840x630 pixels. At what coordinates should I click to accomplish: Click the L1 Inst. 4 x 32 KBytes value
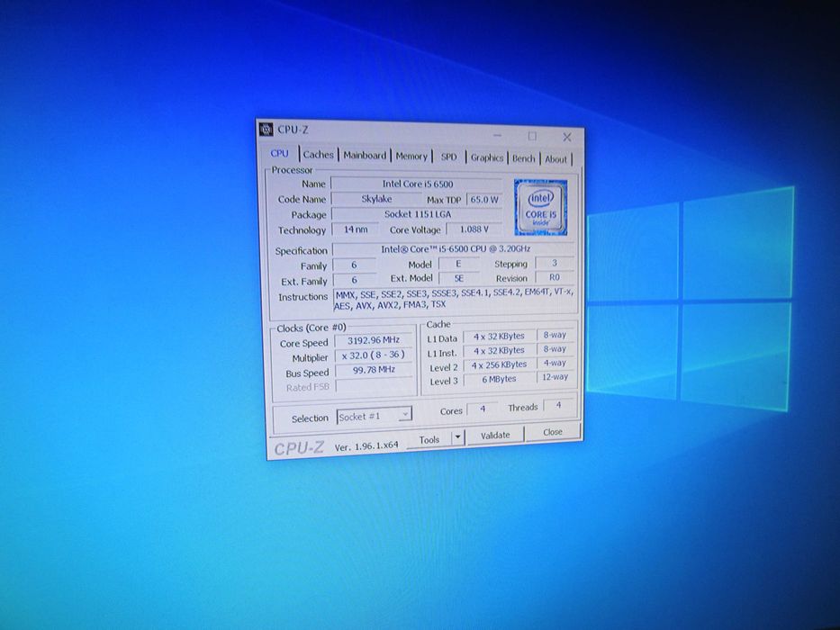point(499,350)
